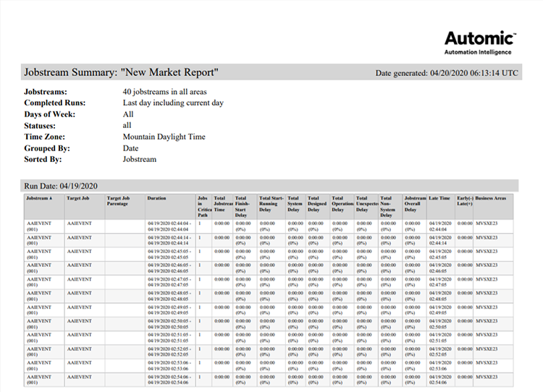Click the Mountain Daylight Time value

click(x=164, y=137)
